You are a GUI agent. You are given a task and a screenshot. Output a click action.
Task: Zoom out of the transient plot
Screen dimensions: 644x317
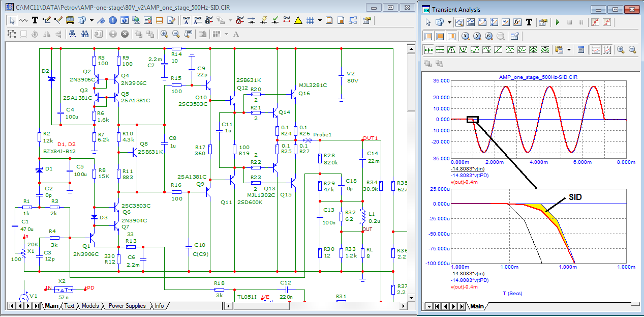(632, 50)
